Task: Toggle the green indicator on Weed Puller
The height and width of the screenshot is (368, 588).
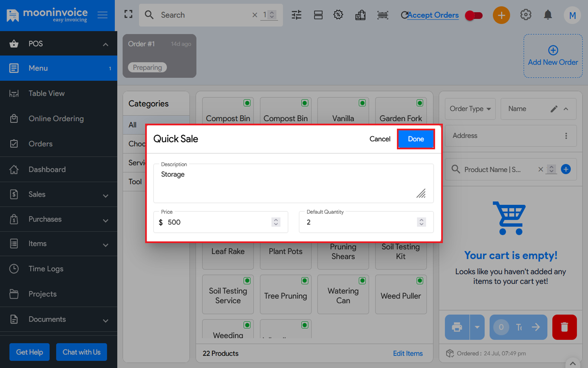Action: [x=420, y=280]
